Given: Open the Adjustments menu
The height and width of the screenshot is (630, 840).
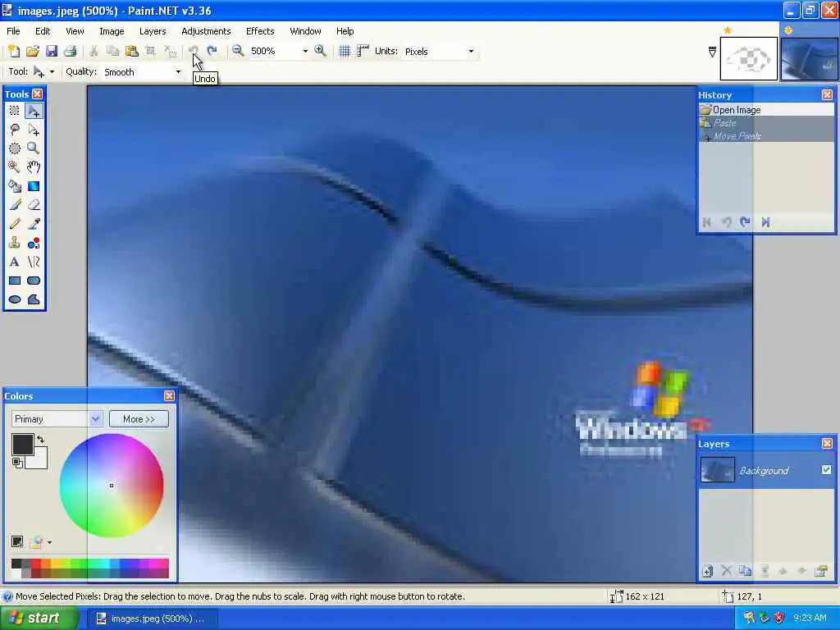Looking at the screenshot, I should tap(206, 31).
